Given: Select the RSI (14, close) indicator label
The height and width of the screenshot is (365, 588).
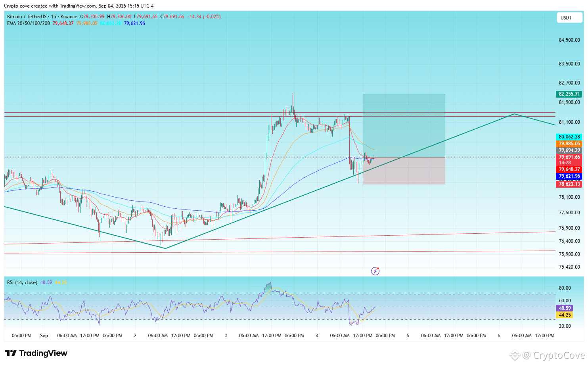Looking at the screenshot, I should coord(22,282).
